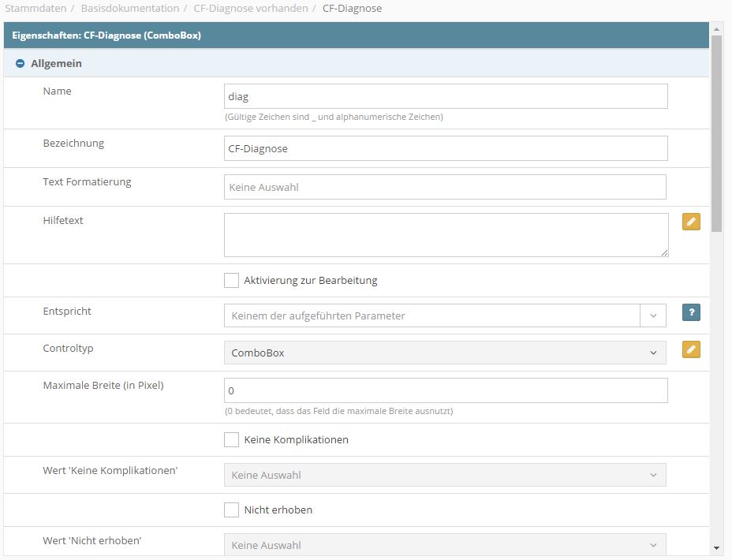Viewport: 732px width, 560px height.
Task: Open the Entspricht dropdown arrow
Action: (x=653, y=315)
